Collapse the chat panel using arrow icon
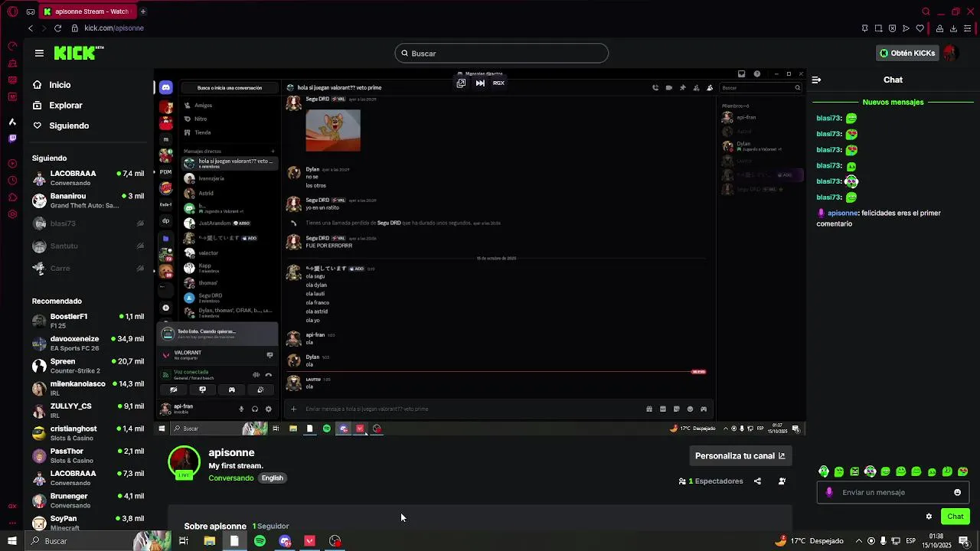980x551 pixels. coord(816,80)
